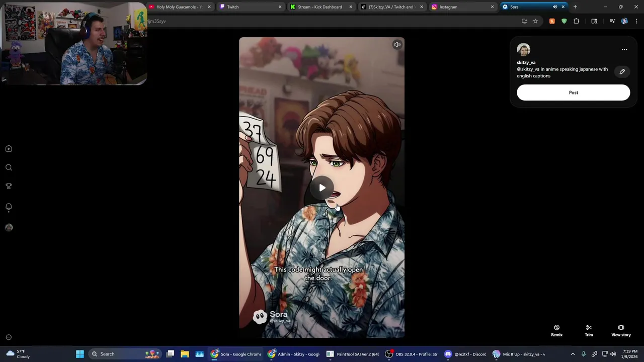Viewport: 644px width, 362px height.
Task: Open Task View on the taskbar
Action: point(171,354)
